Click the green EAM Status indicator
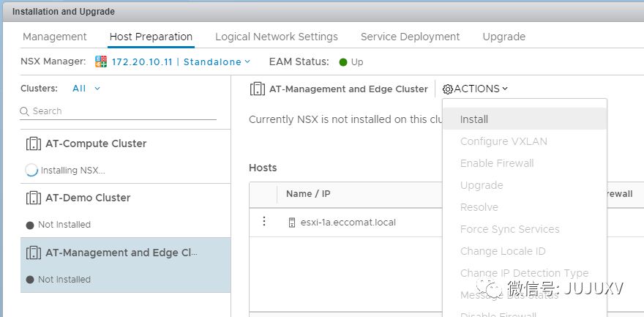644x317 pixels. [343, 62]
